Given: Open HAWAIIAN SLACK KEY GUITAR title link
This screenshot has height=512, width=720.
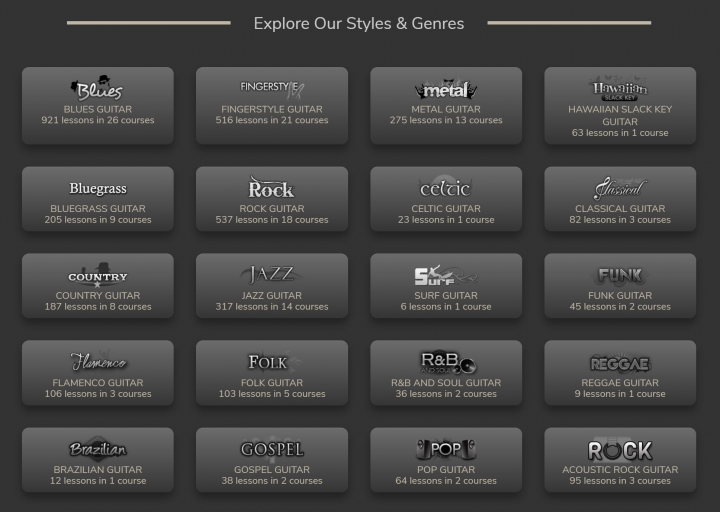Looking at the screenshot, I should [x=620, y=115].
